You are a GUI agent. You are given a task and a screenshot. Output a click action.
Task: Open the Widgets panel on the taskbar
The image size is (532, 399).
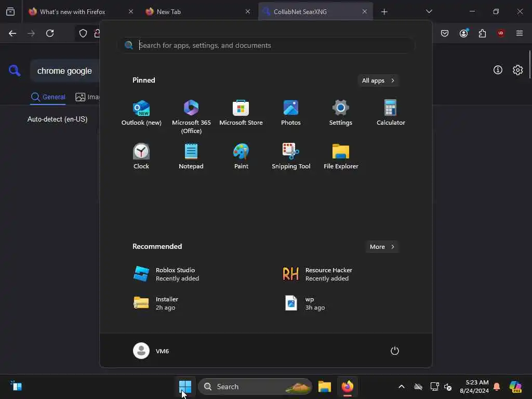(x=16, y=386)
